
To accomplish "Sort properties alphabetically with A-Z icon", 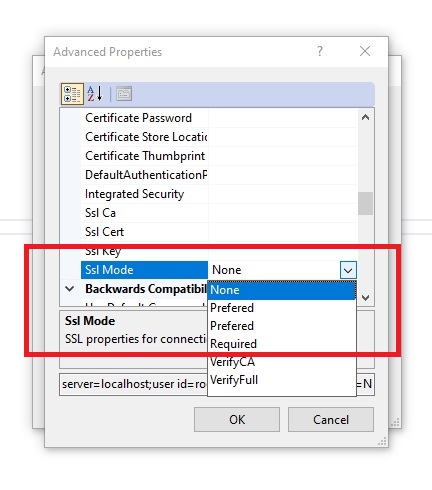I will coord(95,94).
